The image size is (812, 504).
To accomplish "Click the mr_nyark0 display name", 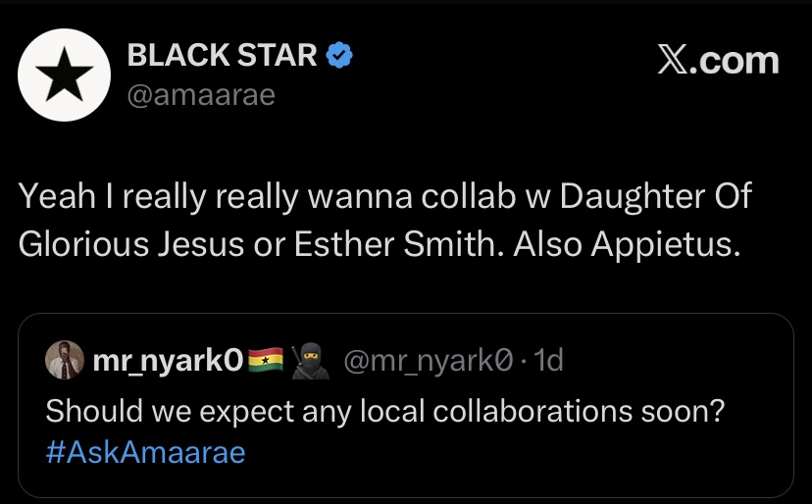I will pyautogui.click(x=163, y=361).
